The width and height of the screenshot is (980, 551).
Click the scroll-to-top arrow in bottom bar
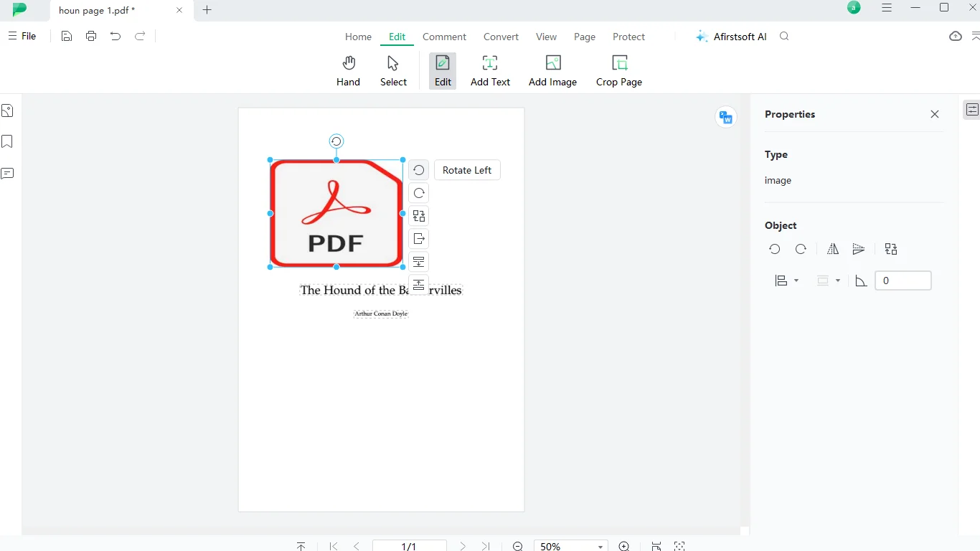301,546
